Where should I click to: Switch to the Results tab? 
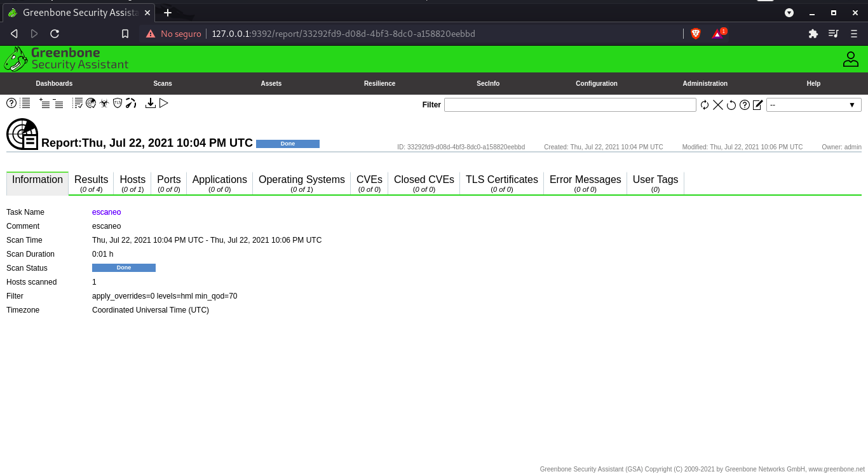[92, 183]
